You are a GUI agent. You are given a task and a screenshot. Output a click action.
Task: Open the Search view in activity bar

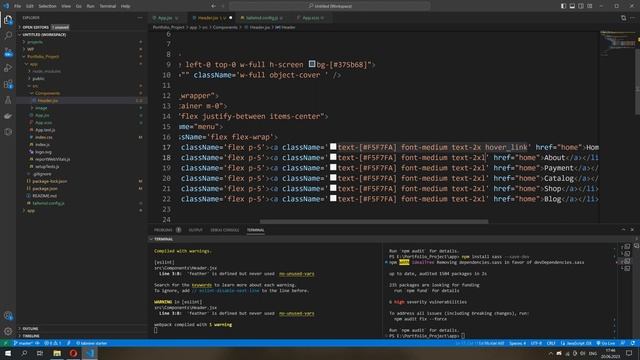pos(8,36)
